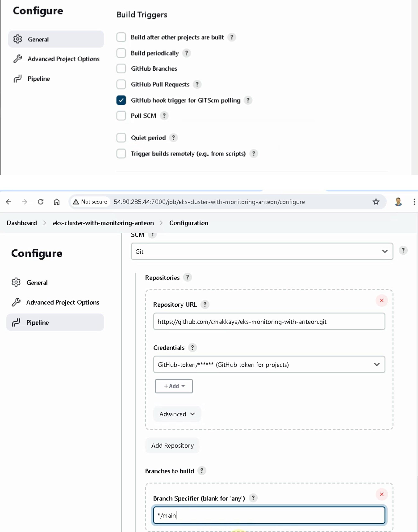Open the SCM Git dropdown
Image resolution: width=418 pixels, height=532 pixels.
click(x=262, y=251)
